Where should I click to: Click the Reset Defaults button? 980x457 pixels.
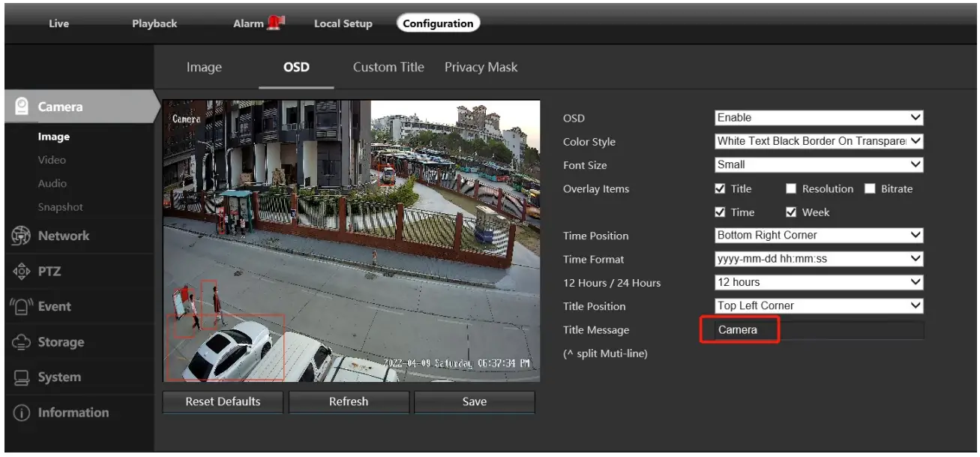tap(223, 401)
